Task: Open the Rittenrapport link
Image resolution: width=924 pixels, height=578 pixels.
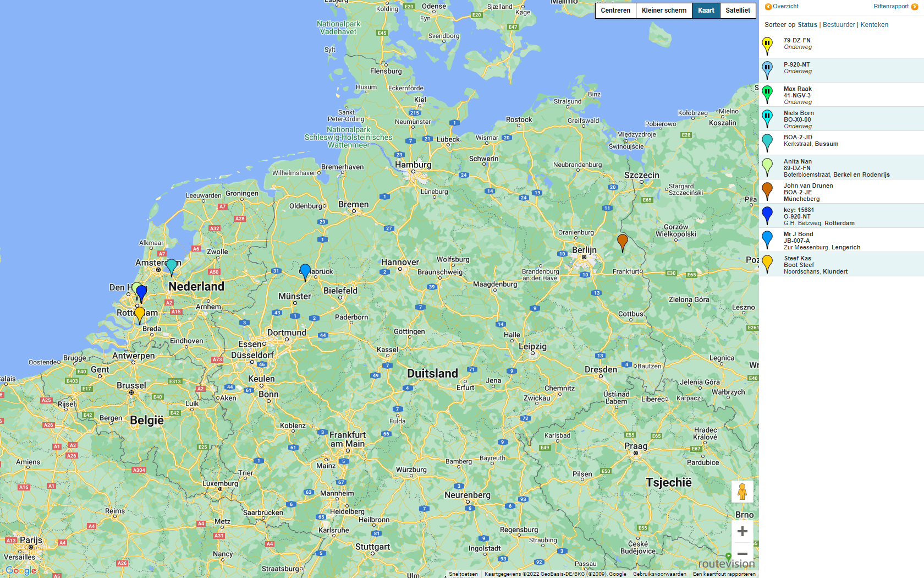Action: point(891,7)
